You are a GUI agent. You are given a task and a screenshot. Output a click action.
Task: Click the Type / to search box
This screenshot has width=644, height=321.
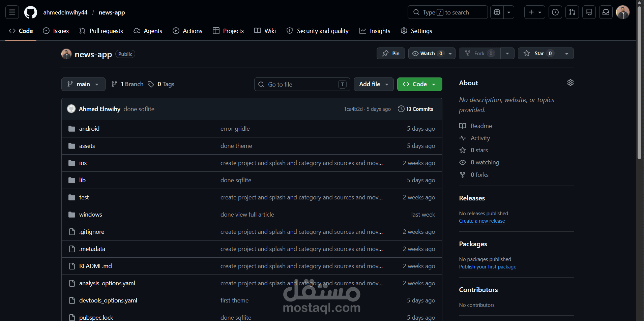[447, 12]
